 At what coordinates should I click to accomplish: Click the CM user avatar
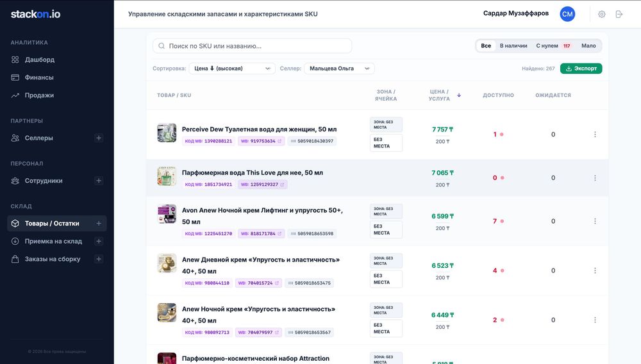click(567, 14)
